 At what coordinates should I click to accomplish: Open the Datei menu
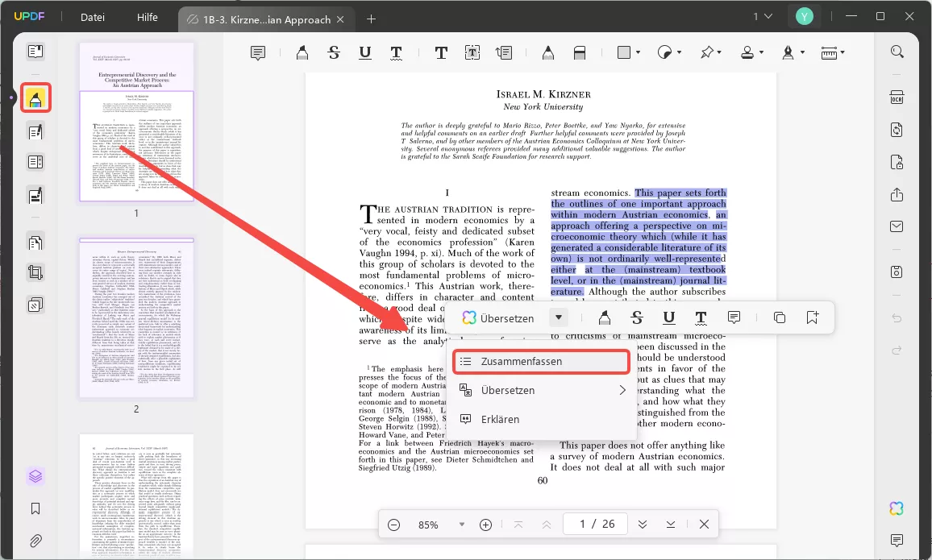[92, 17]
